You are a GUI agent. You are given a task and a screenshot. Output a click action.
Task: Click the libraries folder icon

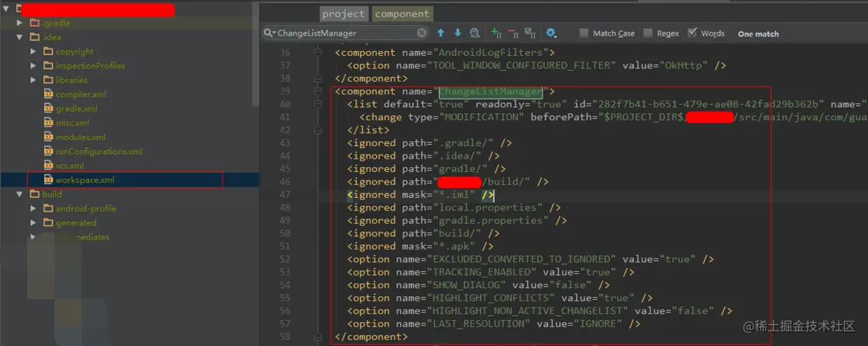tap(48, 80)
